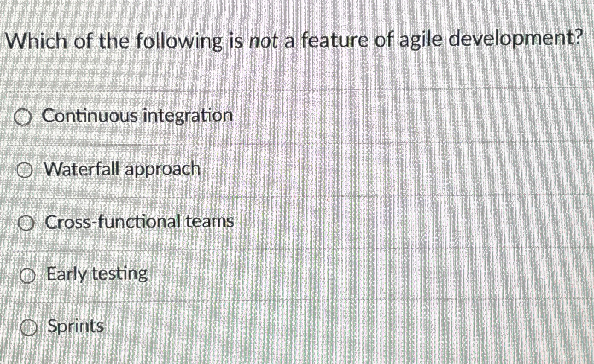
Task: Select the Early testing radio button
Action: [x=26, y=275]
